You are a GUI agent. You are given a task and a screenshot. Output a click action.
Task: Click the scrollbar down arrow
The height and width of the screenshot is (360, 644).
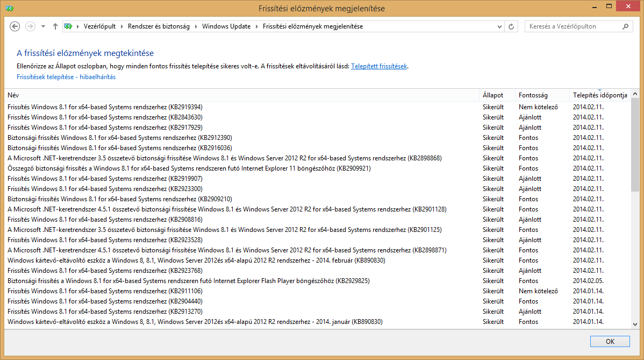pyautogui.click(x=635, y=324)
